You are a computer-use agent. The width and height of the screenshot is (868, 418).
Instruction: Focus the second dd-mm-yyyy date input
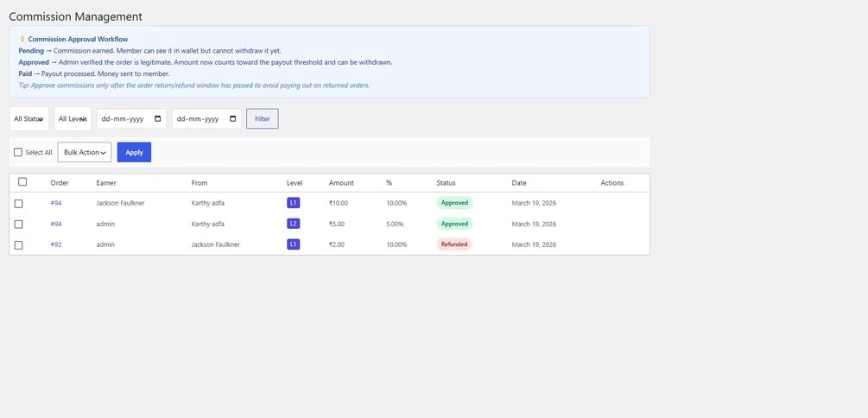coord(206,118)
